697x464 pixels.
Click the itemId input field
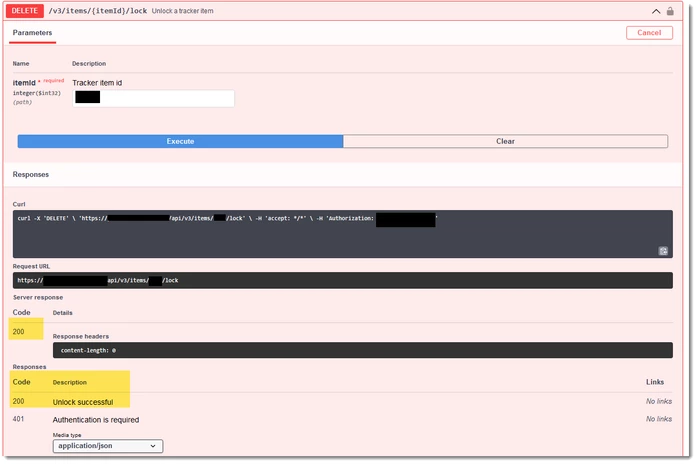(x=153, y=98)
